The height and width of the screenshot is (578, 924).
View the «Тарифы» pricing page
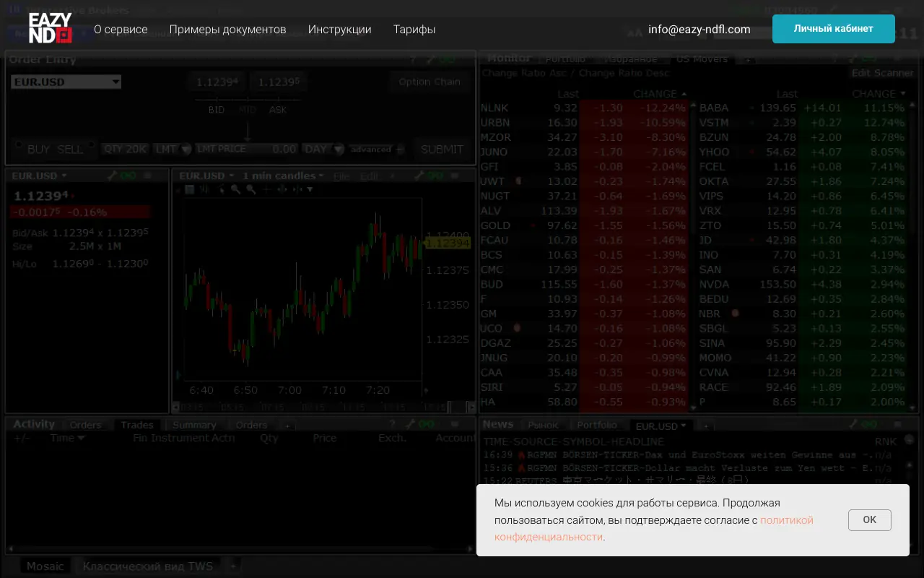pyautogui.click(x=414, y=30)
